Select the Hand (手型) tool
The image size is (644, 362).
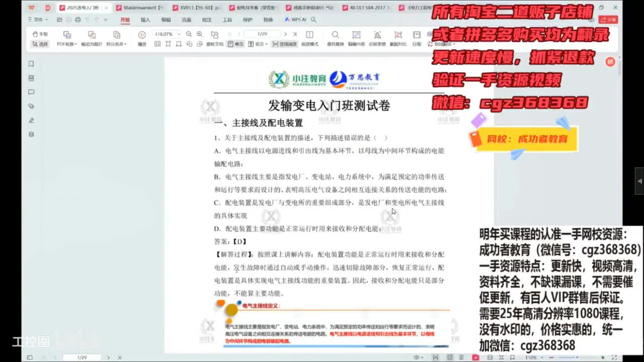tap(40, 34)
